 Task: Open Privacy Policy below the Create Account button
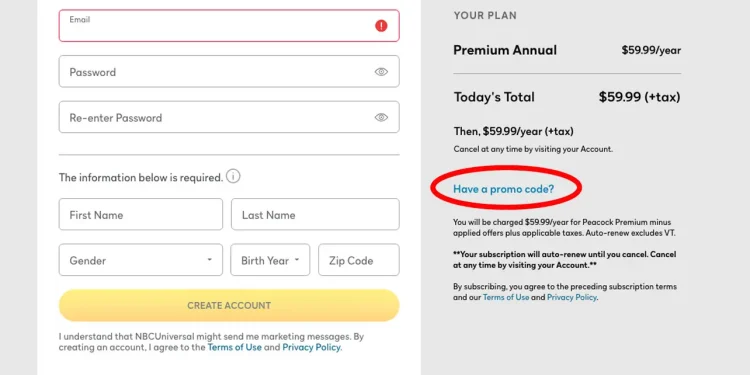311,347
